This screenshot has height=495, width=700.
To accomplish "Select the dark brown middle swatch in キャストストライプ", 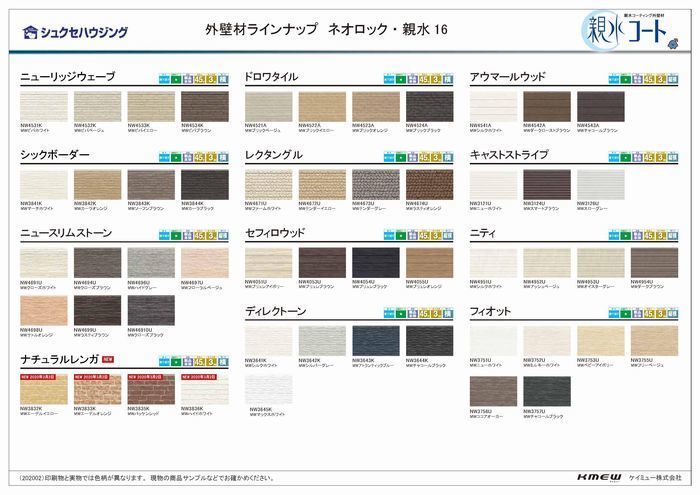I will click(x=547, y=185).
